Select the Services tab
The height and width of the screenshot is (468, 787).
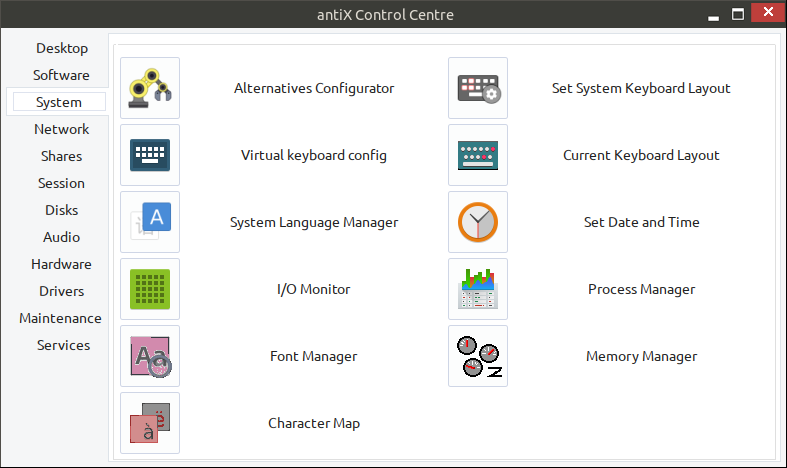(x=63, y=345)
